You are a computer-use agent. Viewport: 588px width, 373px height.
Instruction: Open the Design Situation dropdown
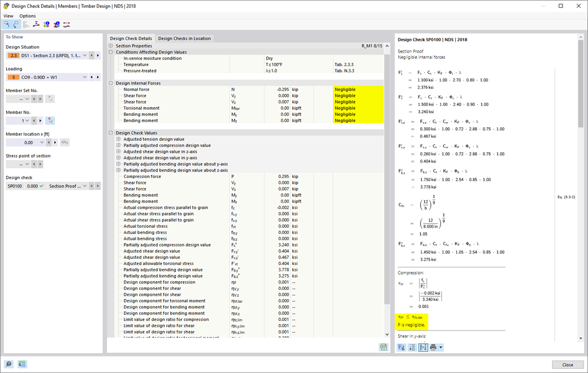(x=85, y=55)
